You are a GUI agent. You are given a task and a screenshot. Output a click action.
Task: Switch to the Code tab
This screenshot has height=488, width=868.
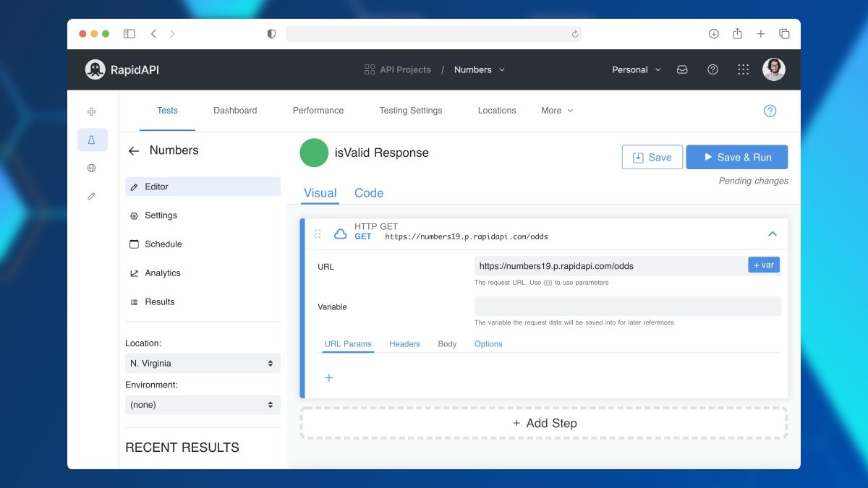(369, 193)
